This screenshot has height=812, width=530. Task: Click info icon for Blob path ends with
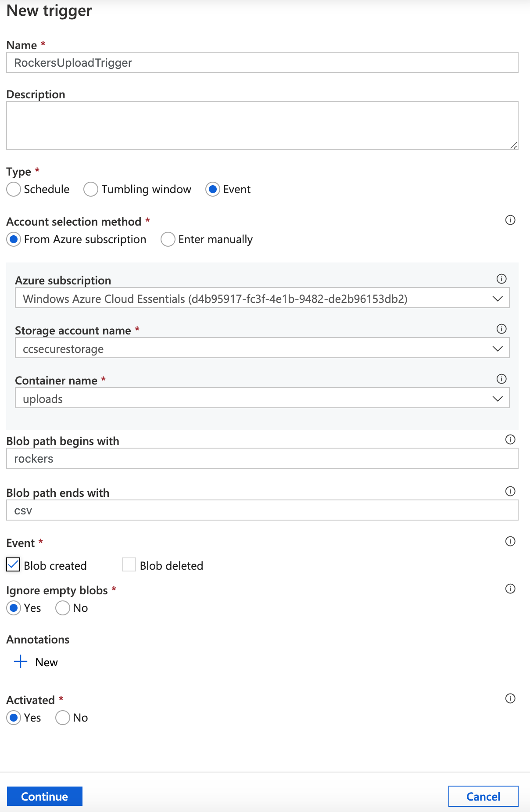point(510,491)
